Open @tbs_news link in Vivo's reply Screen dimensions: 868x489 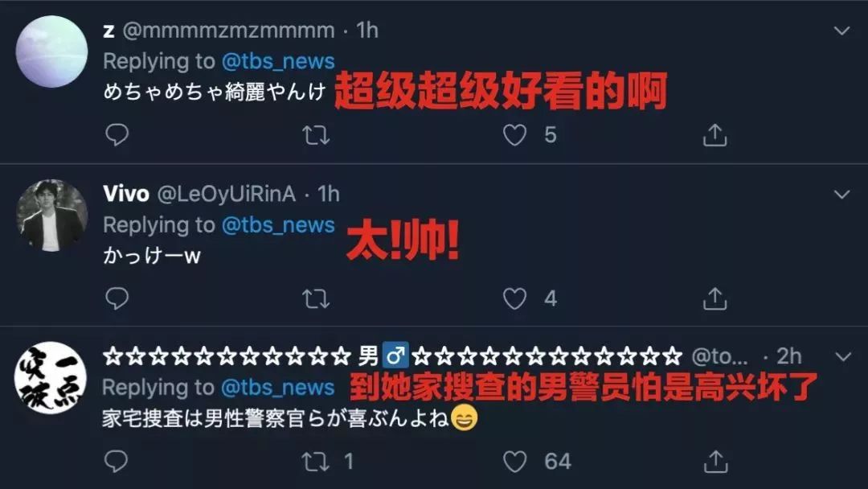[x=278, y=225]
